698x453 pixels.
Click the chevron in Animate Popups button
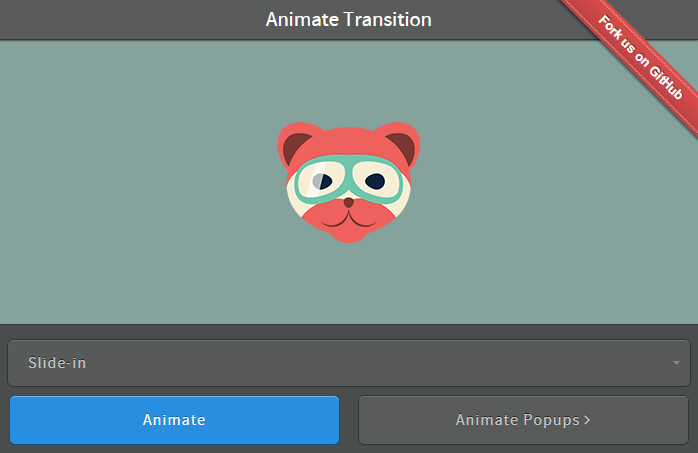click(x=587, y=420)
